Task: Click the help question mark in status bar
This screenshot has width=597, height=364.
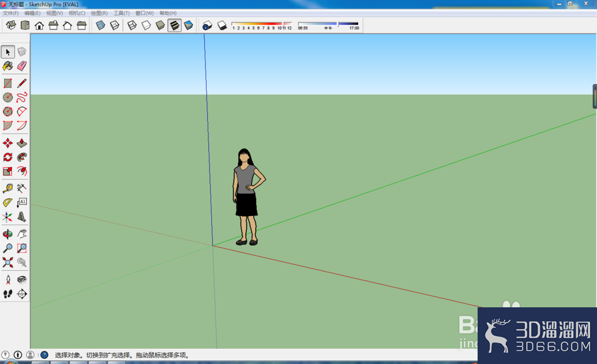Action: (45, 355)
